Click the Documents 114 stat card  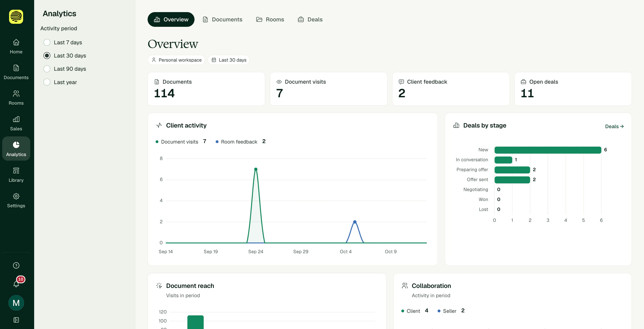tap(206, 89)
